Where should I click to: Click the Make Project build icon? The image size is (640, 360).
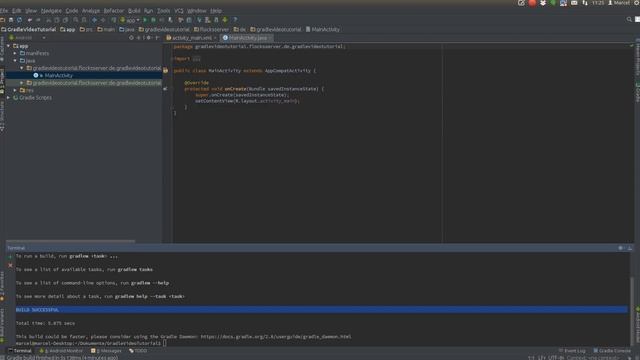[113, 20]
